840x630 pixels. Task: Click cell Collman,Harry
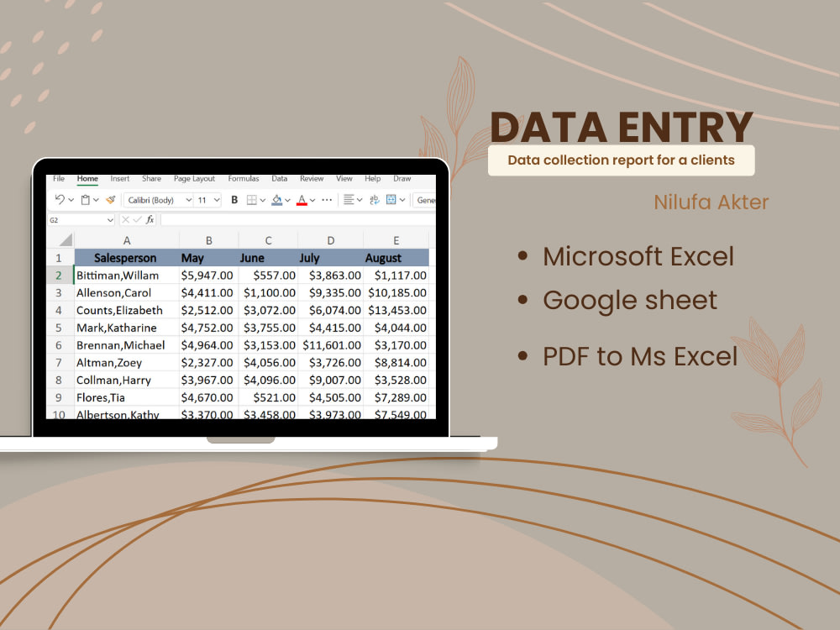coord(127,381)
